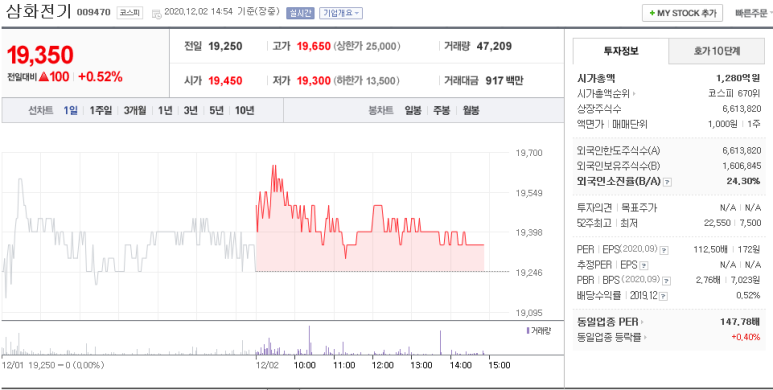Click the 19,700 price axis label
The height and width of the screenshot is (390, 773).
click(528, 153)
